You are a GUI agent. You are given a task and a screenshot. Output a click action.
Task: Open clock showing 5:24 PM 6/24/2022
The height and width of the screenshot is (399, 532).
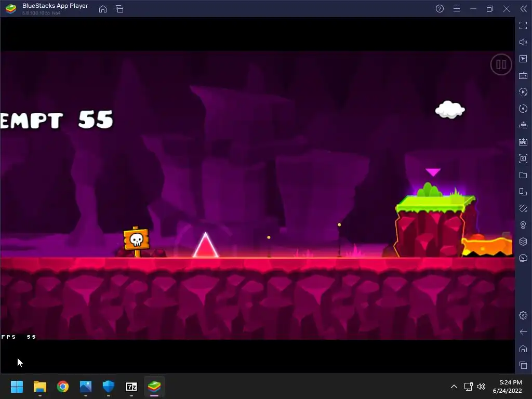(507, 387)
